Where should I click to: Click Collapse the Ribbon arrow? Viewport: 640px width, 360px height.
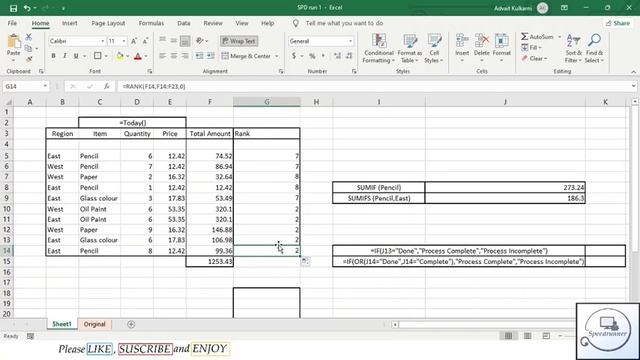point(633,72)
